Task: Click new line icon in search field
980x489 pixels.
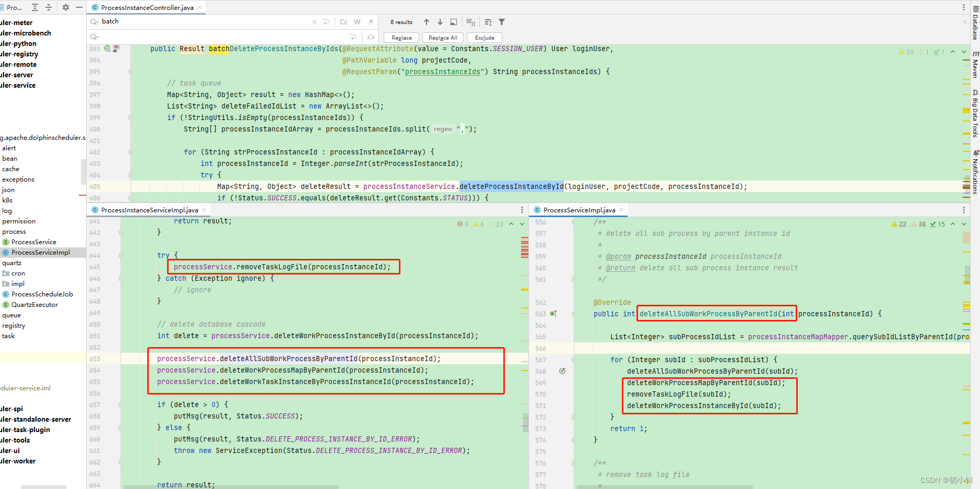Action: point(326,22)
